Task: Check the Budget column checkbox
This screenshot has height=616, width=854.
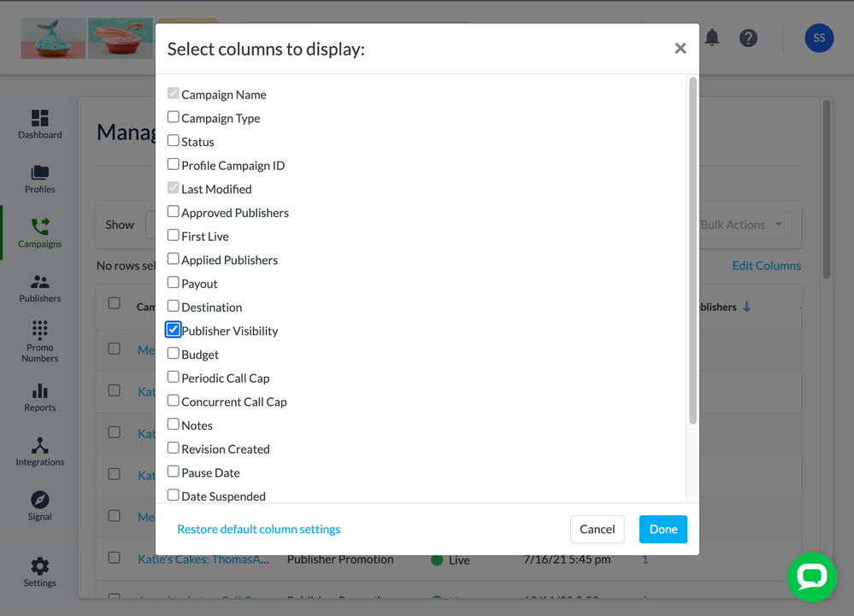Action: pyautogui.click(x=174, y=354)
